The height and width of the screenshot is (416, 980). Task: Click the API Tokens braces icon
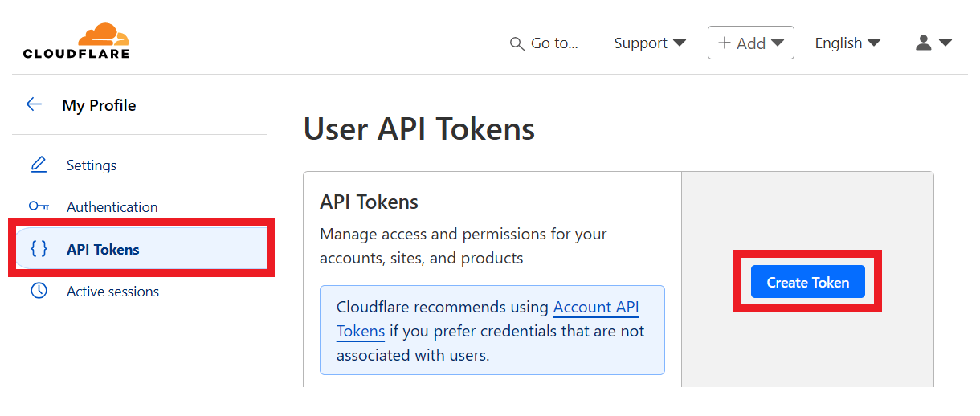(x=39, y=249)
